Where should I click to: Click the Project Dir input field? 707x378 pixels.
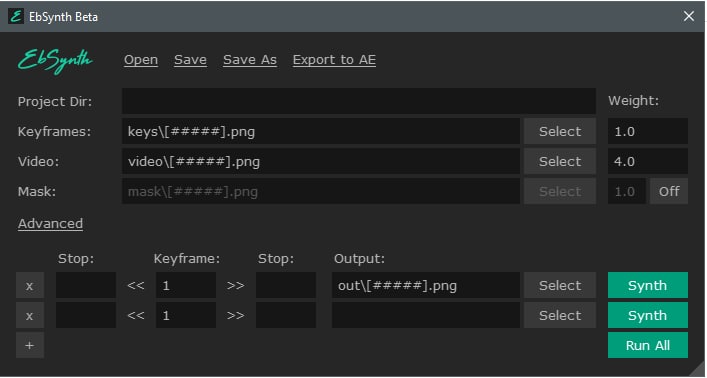[359, 101]
